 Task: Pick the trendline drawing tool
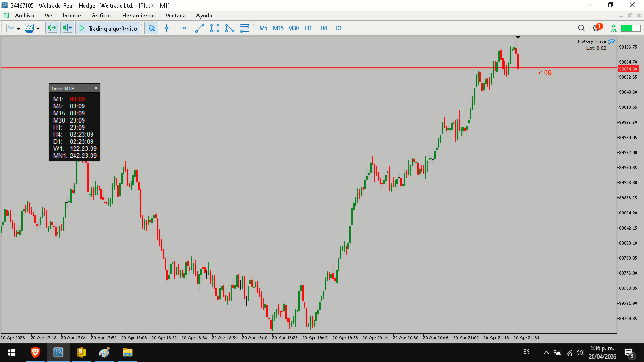coord(199,28)
